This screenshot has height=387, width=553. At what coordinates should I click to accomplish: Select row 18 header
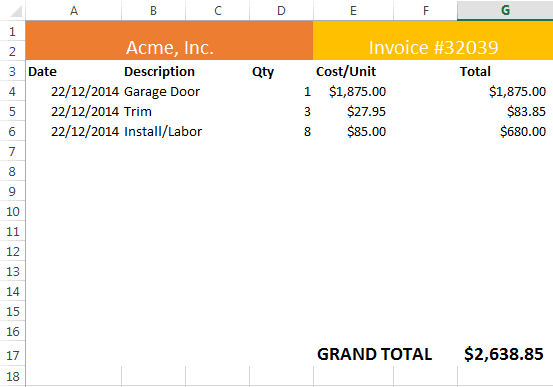click(x=13, y=376)
